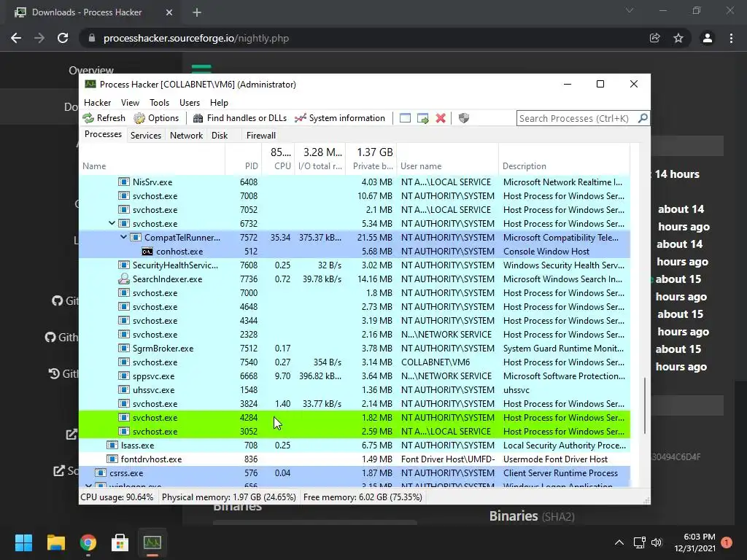Click the CompatTelRunner process icon
Viewport: 747px width, 560px height.
click(136, 237)
